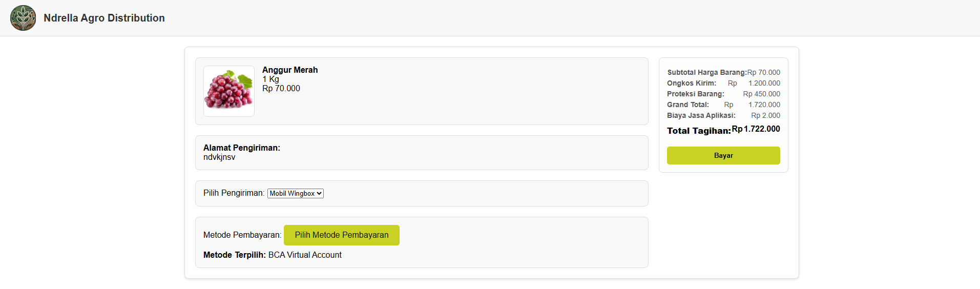Screen dimensions: 980x289
Task: Click the yellow Bayar button
Action: [x=723, y=155]
